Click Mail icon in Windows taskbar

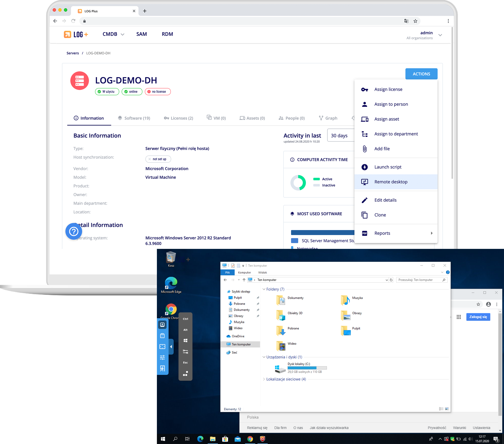click(238, 439)
